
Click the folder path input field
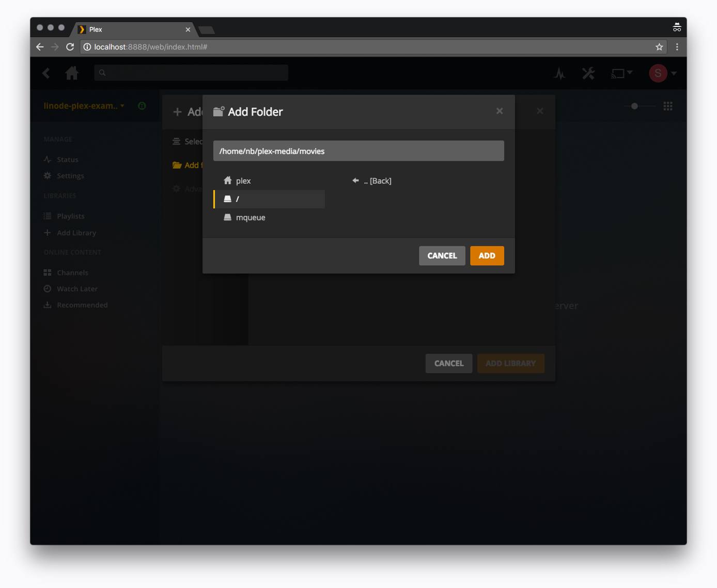[x=358, y=151]
